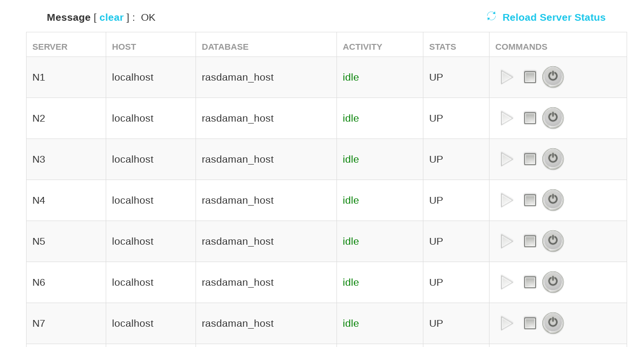Hit the power icon for server N6
644x347 pixels.
pos(553,282)
